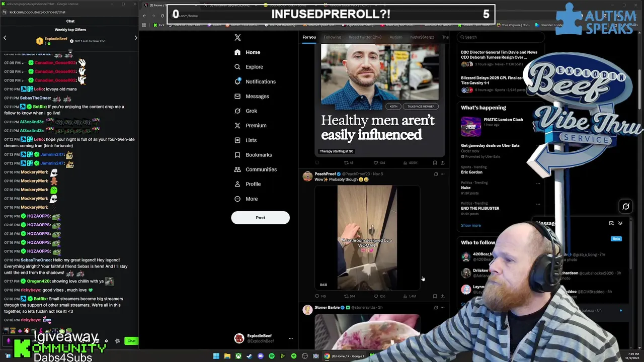
Task: Play the bathroom video in PeachProof post
Action: click(x=367, y=238)
